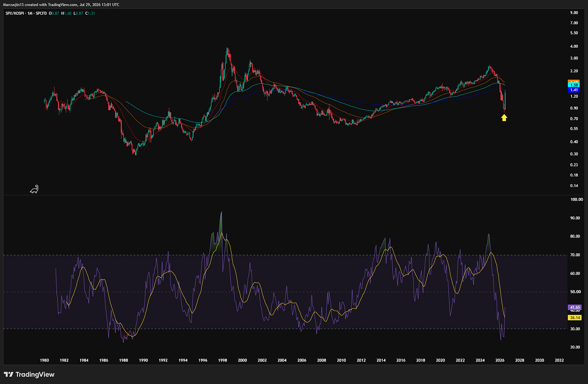
Task: Click the 1998 label on time axis
Action: coord(223,361)
